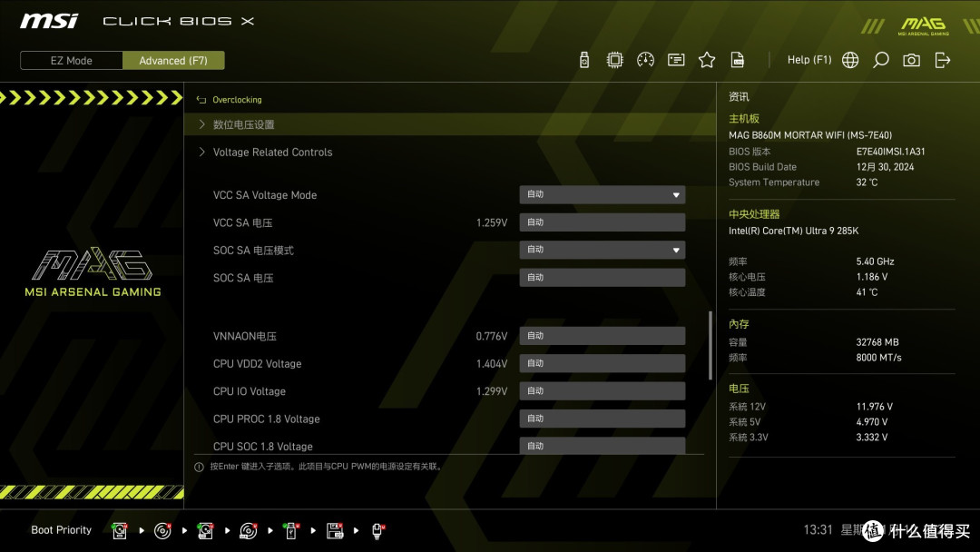Click the 中央处理器 section heading
The width and height of the screenshot is (980, 552).
click(x=754, y=213)
